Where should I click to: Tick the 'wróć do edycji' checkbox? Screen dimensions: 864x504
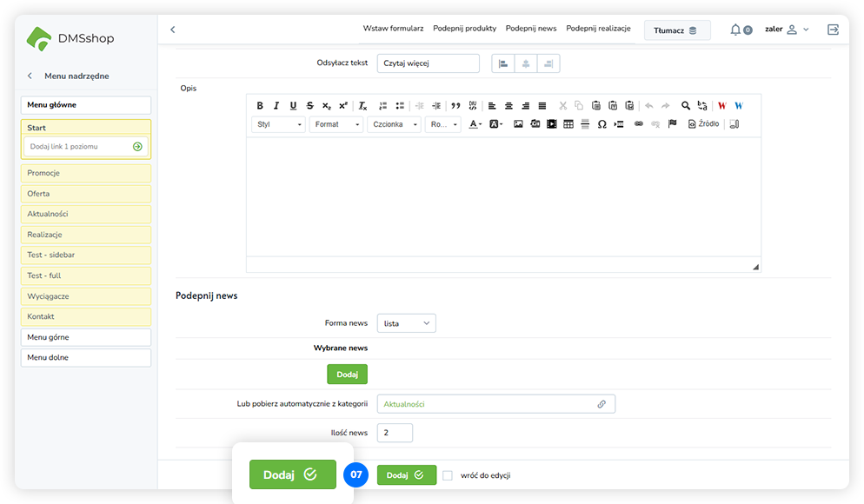click(448, 475)
